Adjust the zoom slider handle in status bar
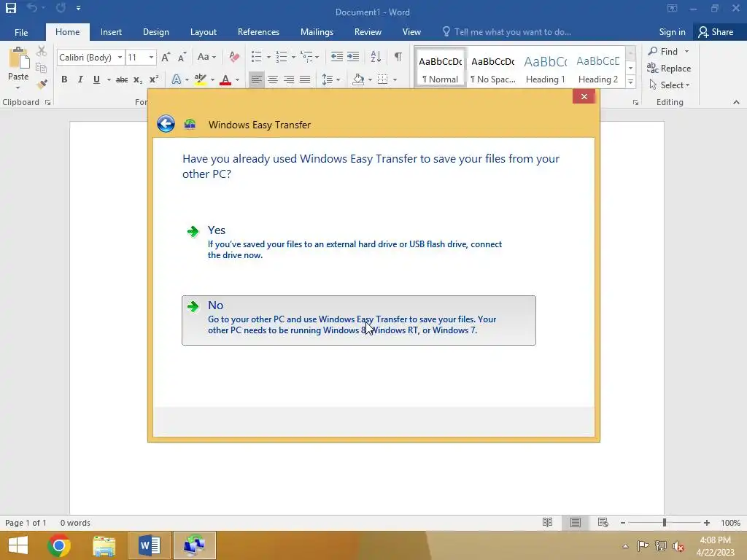This screenshot has height=560, width=747. click(664, 523)
